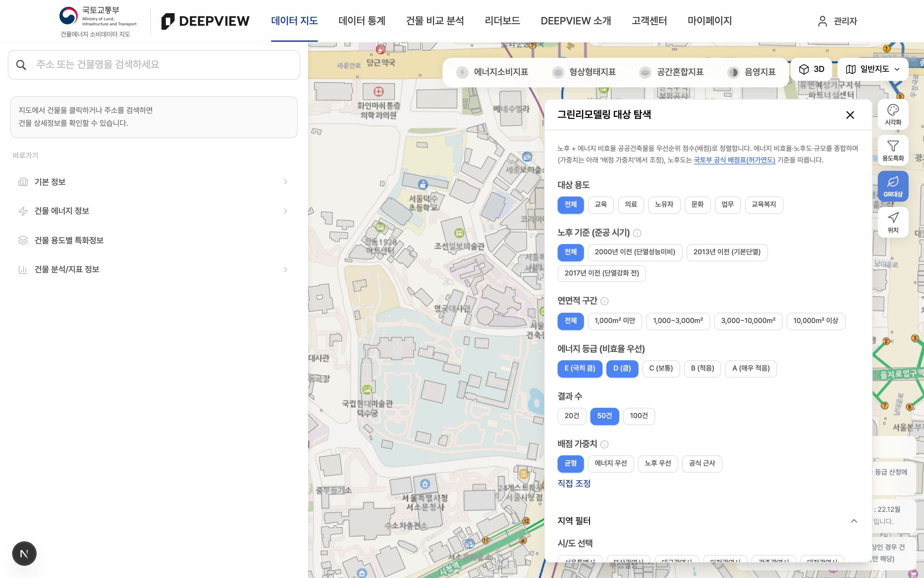924x578 pixels.
Task: Open the 데이터 지도 tab
Action: click(295, 21)
